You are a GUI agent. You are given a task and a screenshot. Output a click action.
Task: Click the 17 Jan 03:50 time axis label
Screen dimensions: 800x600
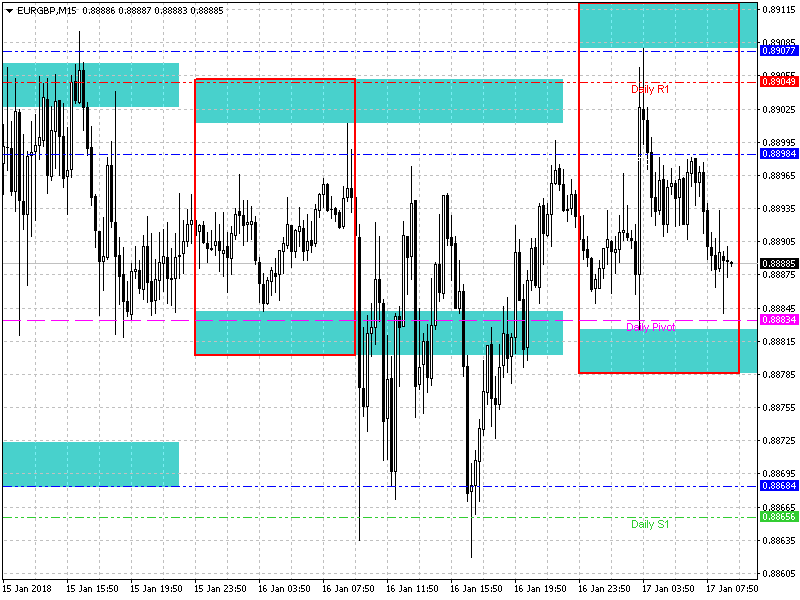click(668, 588)
